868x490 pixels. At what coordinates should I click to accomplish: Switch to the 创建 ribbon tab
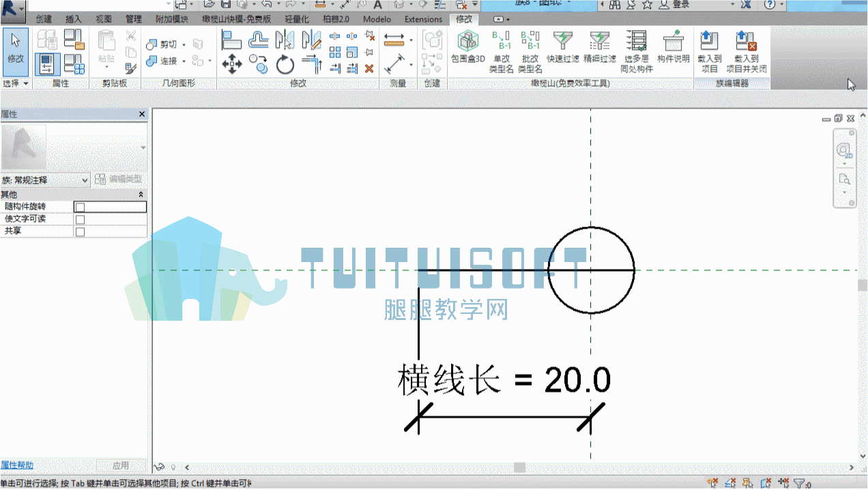coord(44,19)
